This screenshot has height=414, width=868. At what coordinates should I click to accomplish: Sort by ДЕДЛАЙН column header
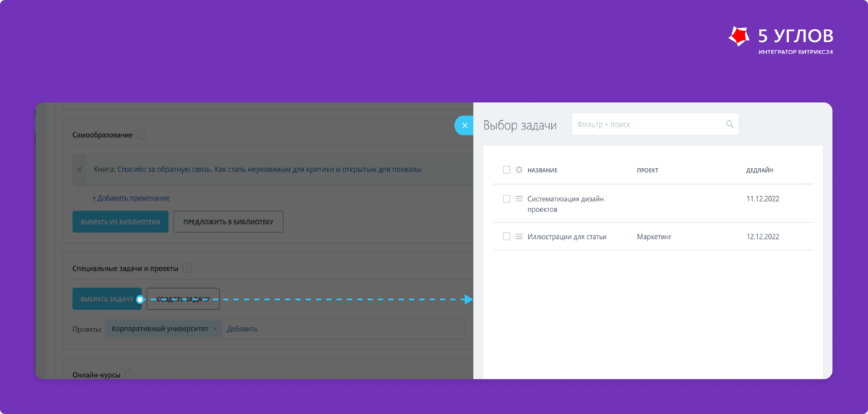759,171
